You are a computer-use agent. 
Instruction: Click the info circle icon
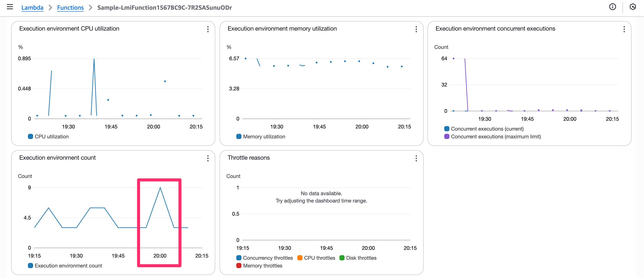[x=612, y=7]
